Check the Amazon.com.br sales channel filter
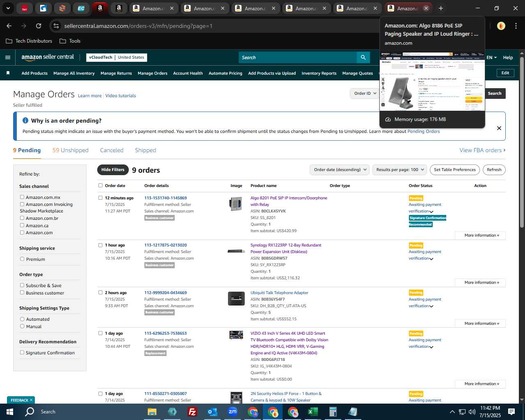Image resolution: width=525 pixels, height=420 pixels. [22, 218]
